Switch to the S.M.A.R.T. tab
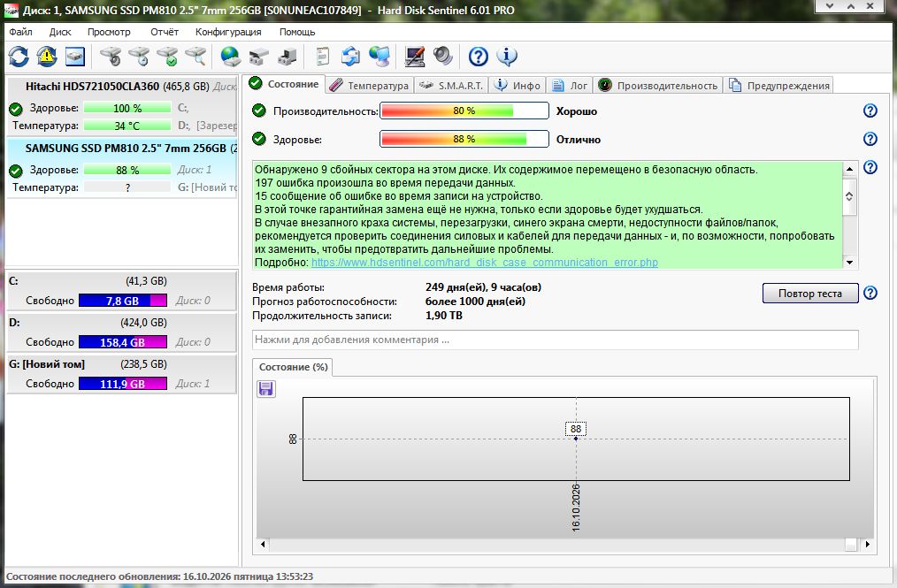 coord(452,85)
